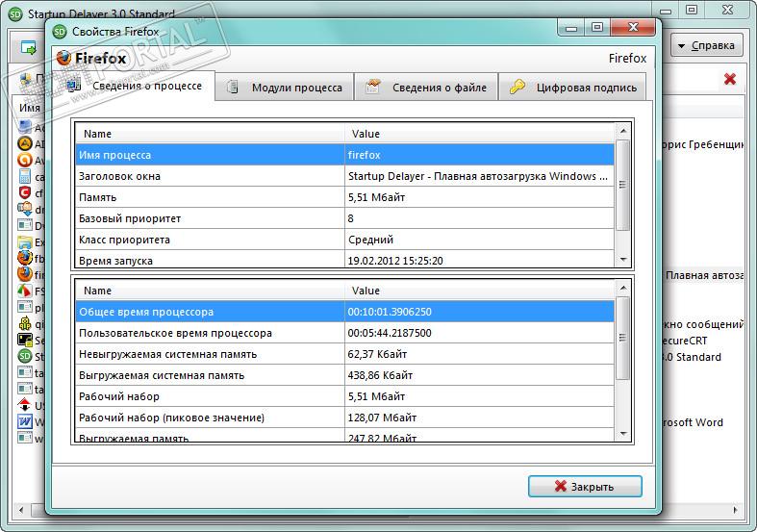Image resolution: width=757 pixels, height=532 pixels.
Task: Select the Firefox icon labeled 'fb' in background list
Action: [25, 258]
